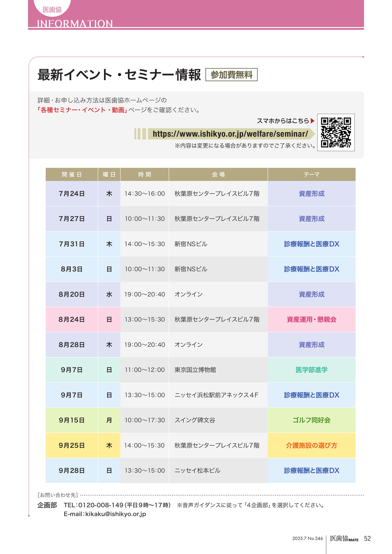Click the ゴルフ同好会 theme
Screen dimensions: 392x554
(x=312, y=420)
